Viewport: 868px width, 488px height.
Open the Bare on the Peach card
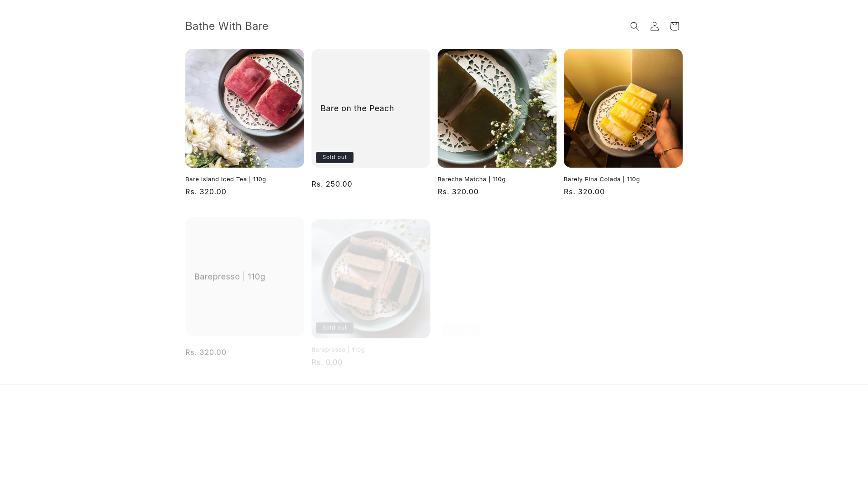[371, 108]
